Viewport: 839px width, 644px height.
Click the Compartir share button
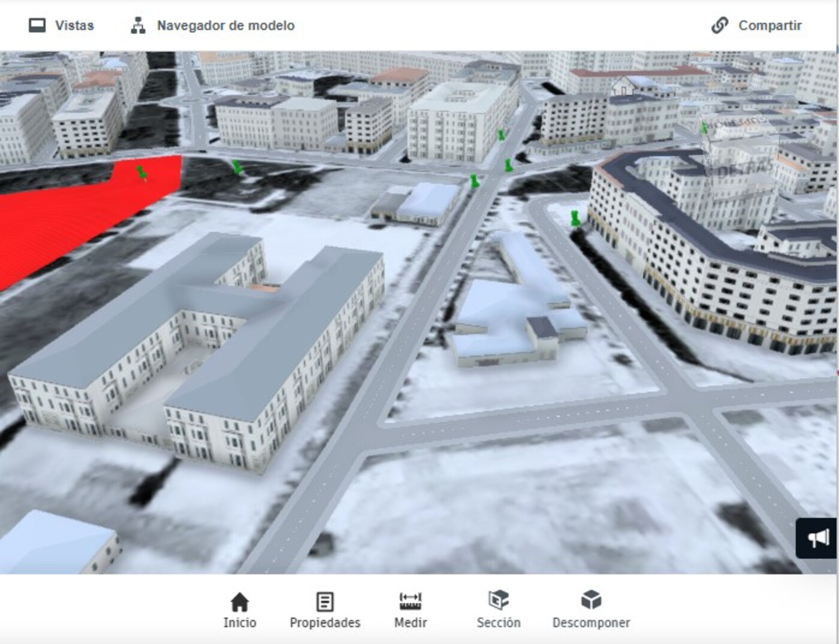756,25
